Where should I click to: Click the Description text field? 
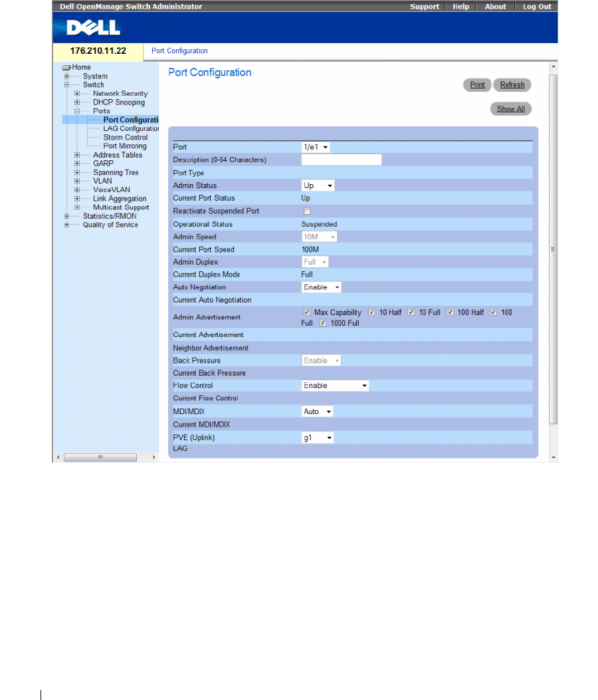pyautogui.click(x=342, y=160)
